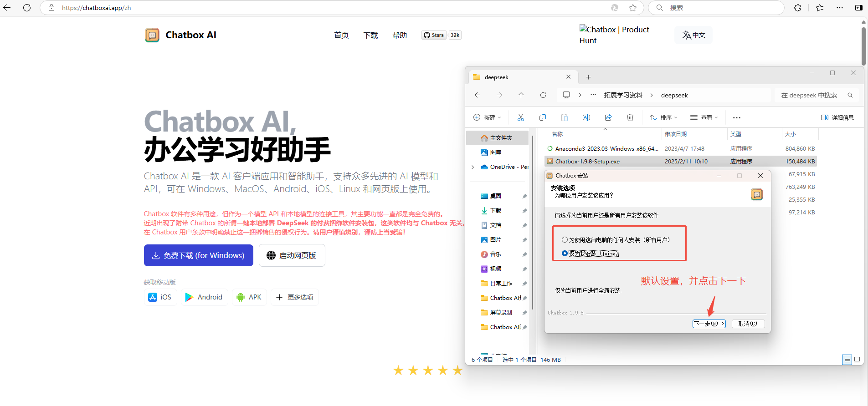The height and width of the screenshot is (406, 868).
Task: Open browser favorites list icon
Action: pyautogui.click(x=820, y=8)
